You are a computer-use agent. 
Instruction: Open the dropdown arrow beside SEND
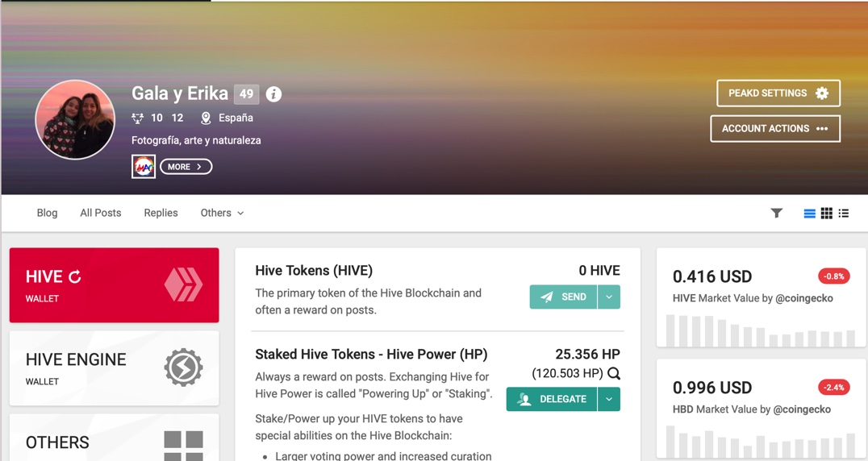pyautogui.click(x=609, y=297)
